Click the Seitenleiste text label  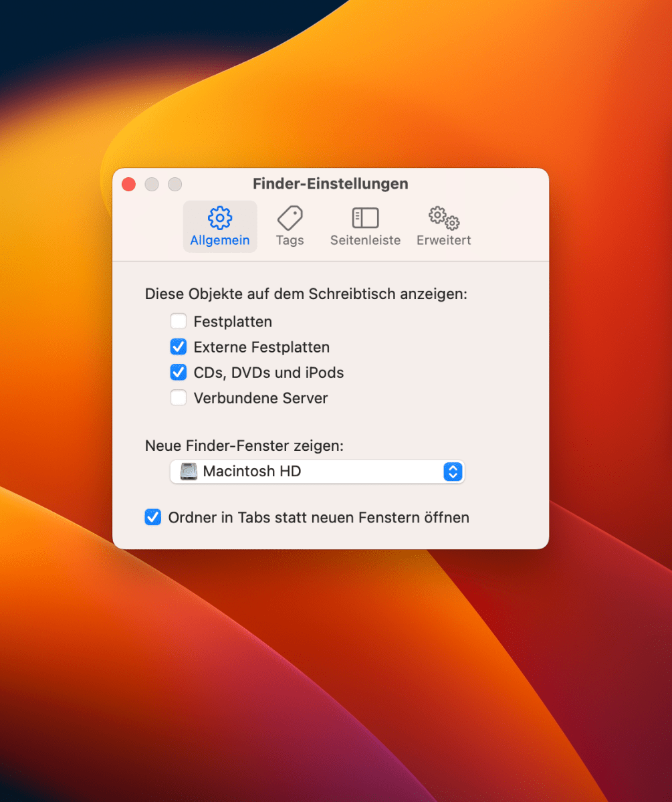365,240
